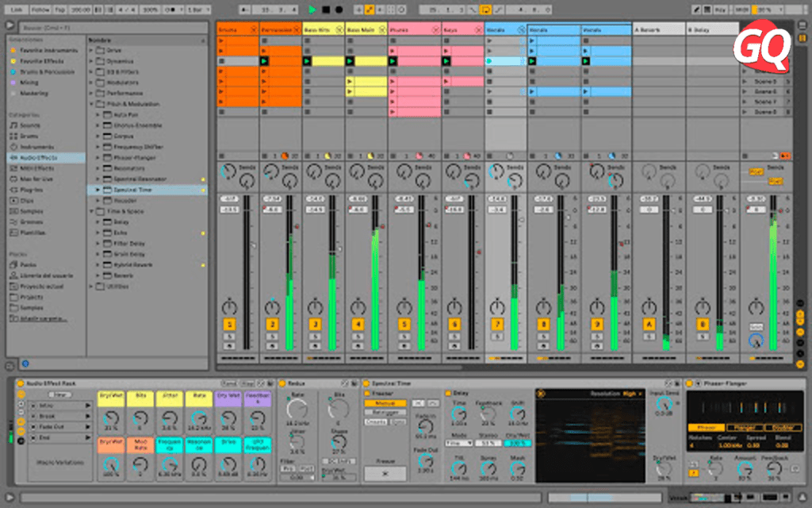Click the Stop button in transport bar
The image size is (812, 508).
tap(326, 10)
